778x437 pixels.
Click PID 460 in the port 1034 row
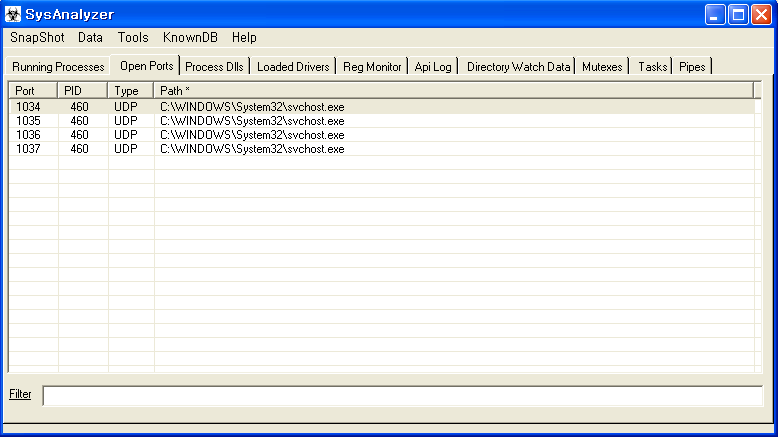tap(79, 107)
